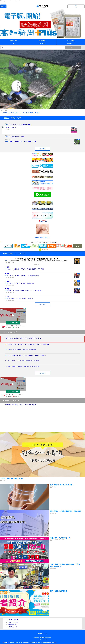Screen dimensions: 85x644
Task: Open the 特集・連載 tab
Action: [x=42, y=40]
